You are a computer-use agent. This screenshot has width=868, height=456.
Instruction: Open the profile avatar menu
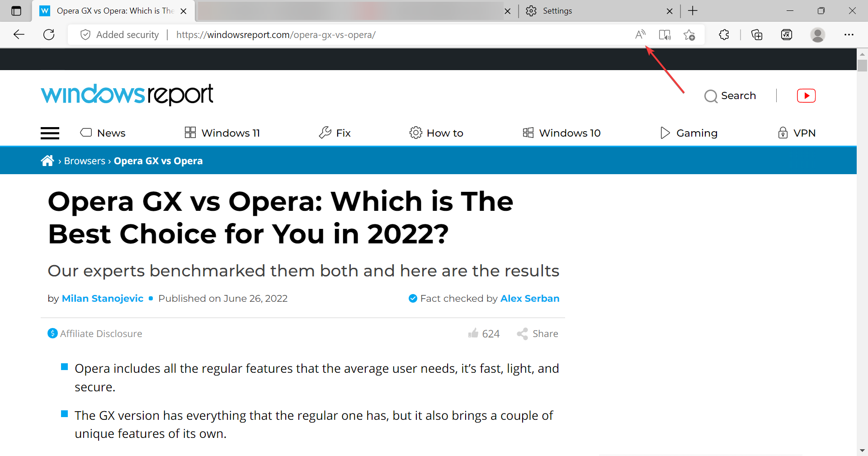(x=817, y=35)
